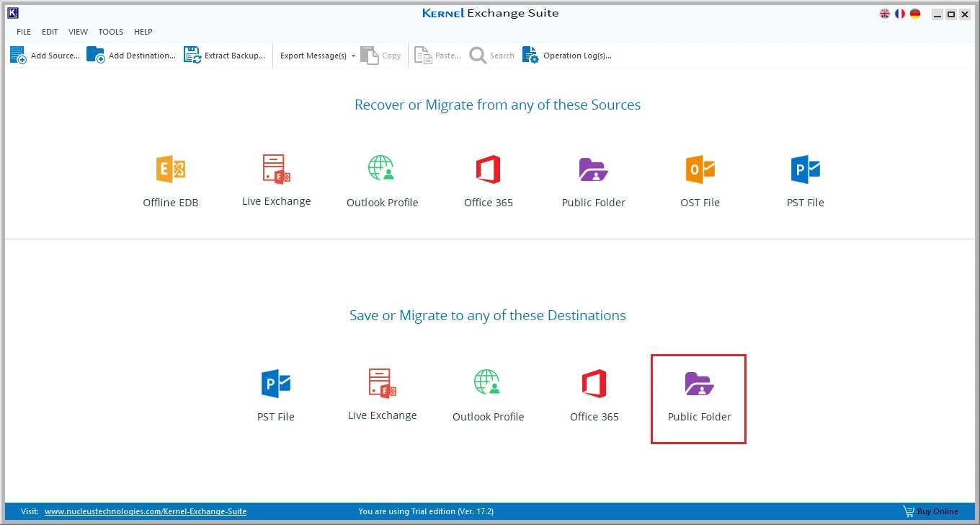
Task: Close the Kernel Exchange Suite window
Action: (x=965, y=14)
